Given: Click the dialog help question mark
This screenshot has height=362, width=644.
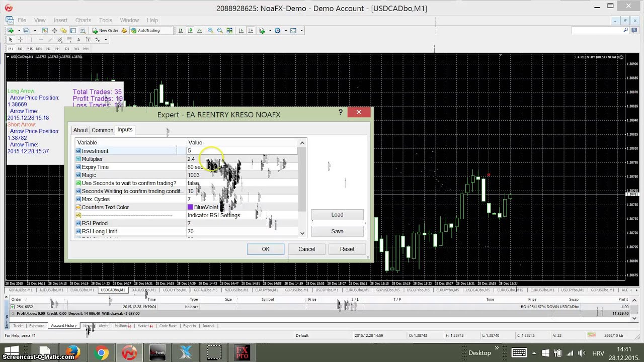Looking at the screenshot, I should point(341,113).
